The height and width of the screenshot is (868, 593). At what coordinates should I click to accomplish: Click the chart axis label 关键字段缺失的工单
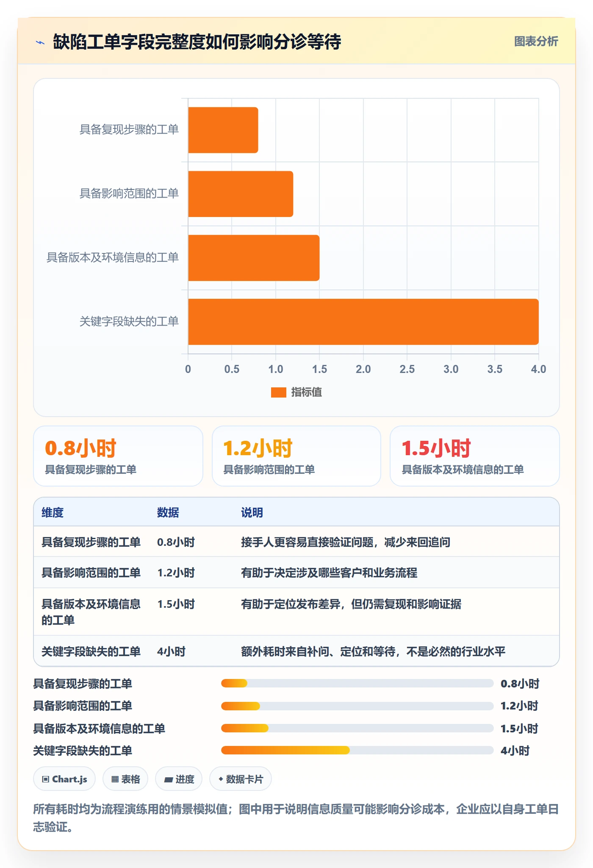pyautogui.click(x=129, y=322)
